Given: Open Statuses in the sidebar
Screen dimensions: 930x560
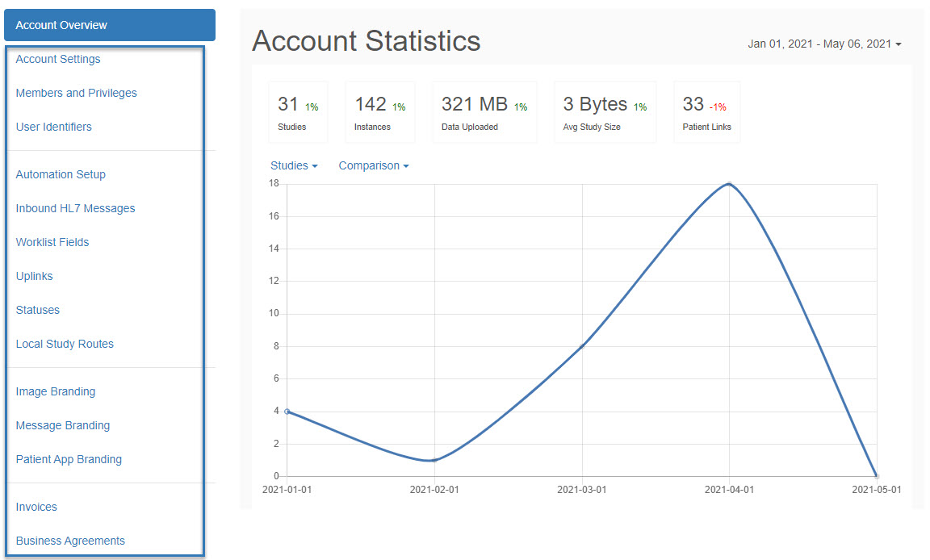Looking at the screenshot, I should (x=37, y=310).
